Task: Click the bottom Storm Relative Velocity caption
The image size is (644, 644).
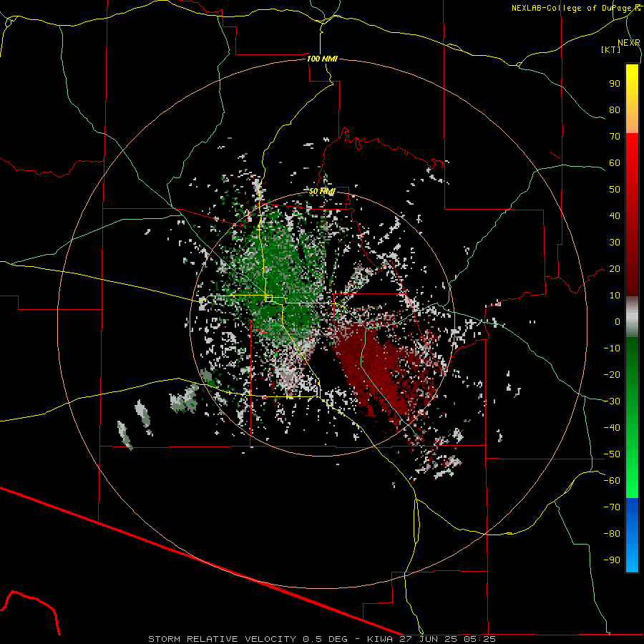Action: [322, 639]
